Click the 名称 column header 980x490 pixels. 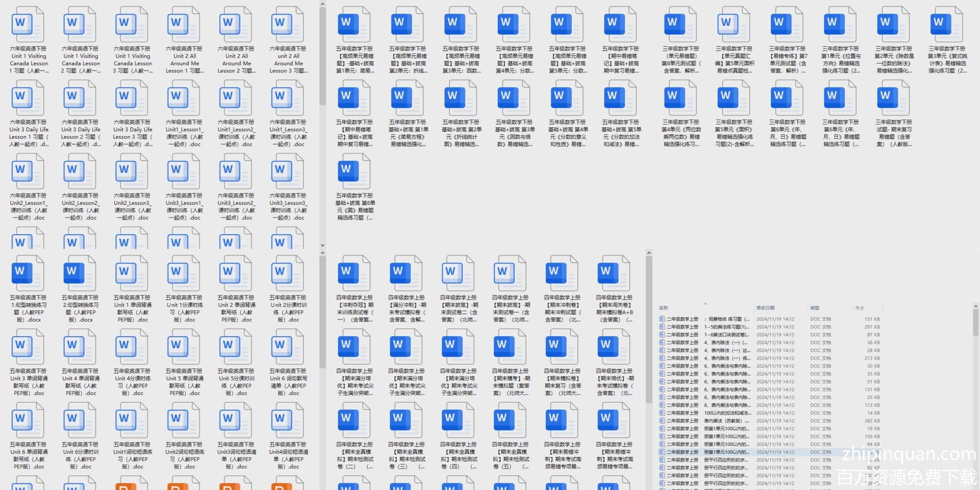click(x=663, y=308)
